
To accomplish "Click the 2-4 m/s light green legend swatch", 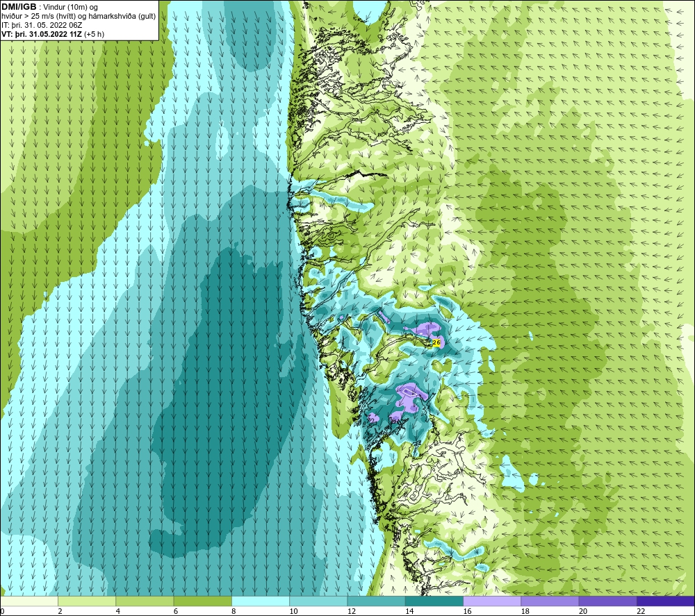I will [x=87, y=601].
